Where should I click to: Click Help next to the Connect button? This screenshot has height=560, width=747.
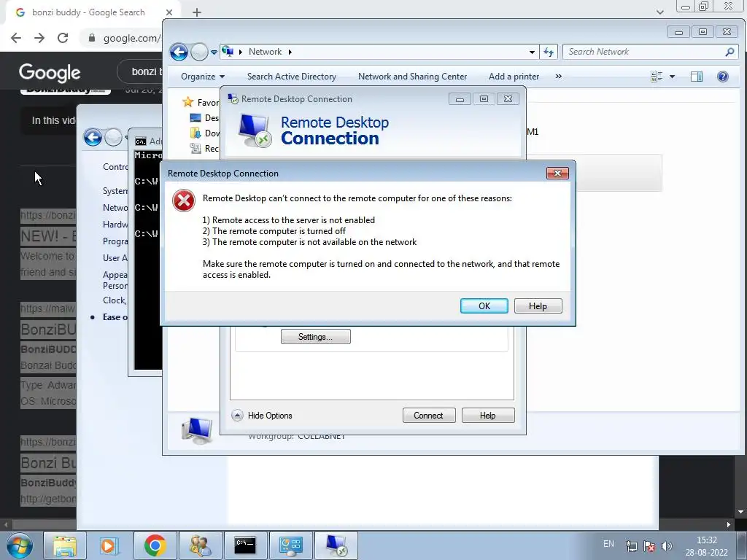click(x=488, y=415)
